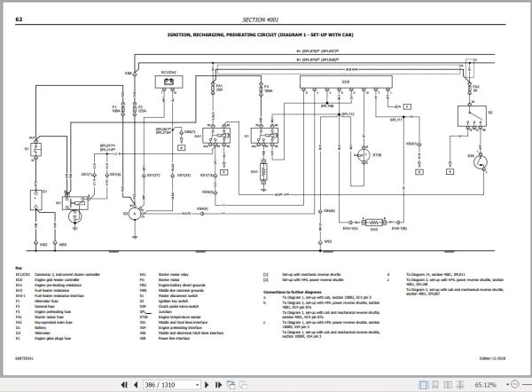532x392 pixels.
Task: Click the SPL112 junction label
Action: tap(348, 114)
